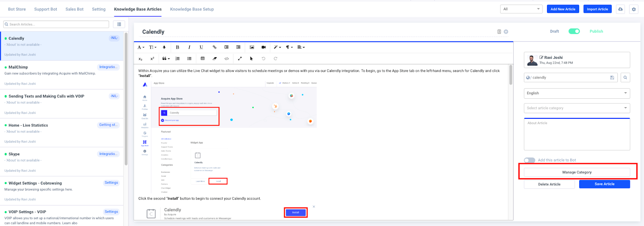The width and height of the screenshot is (644, 226).
Task: Open Home - Live Statistics article
Action: [62, 133]
